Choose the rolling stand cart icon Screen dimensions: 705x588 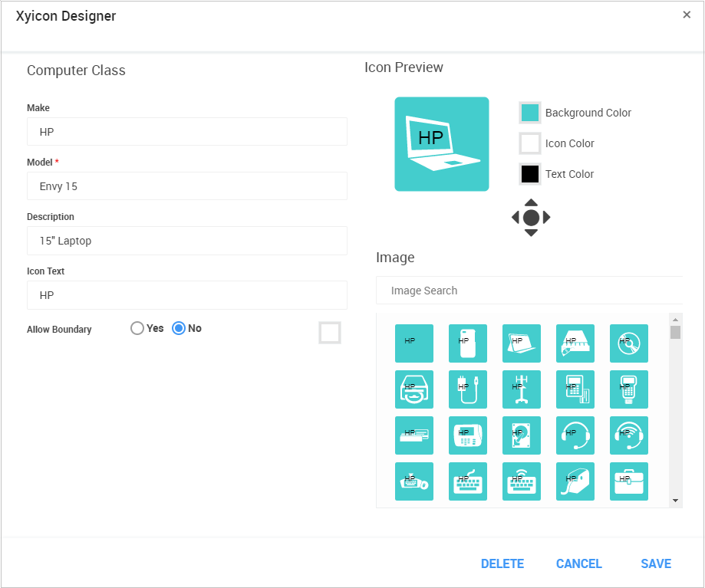click(x=521, y=389)
